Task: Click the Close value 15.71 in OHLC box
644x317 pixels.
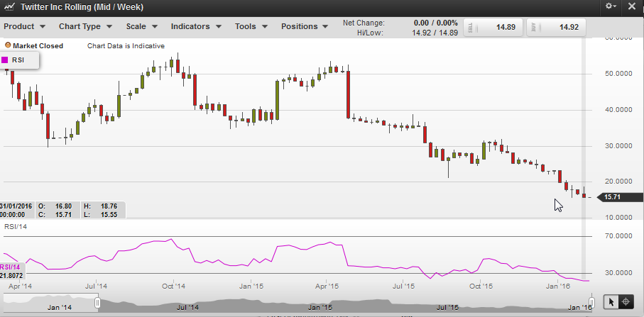Action: (x=64, y=214)
